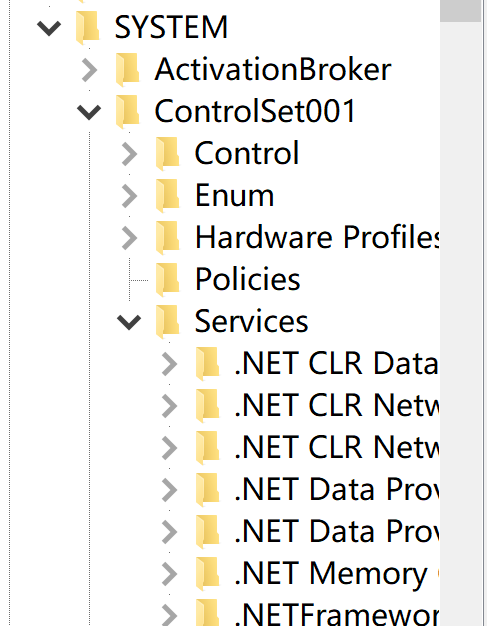The image size is (487, 626).
Task: Select the Enum key label
Action: pos(234,195)
